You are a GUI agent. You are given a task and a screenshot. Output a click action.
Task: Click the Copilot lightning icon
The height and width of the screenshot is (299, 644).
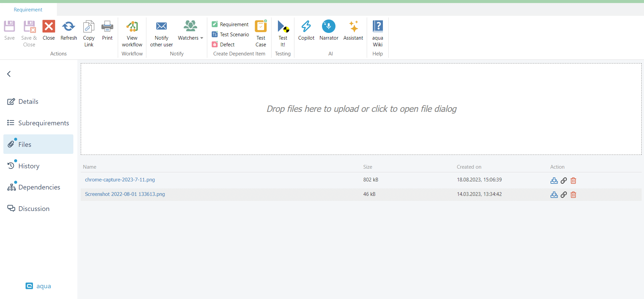coord(306,27)
